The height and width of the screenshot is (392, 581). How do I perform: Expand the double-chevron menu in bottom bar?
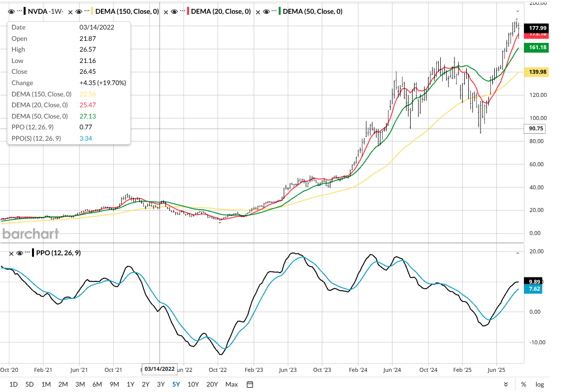[506, 384]
